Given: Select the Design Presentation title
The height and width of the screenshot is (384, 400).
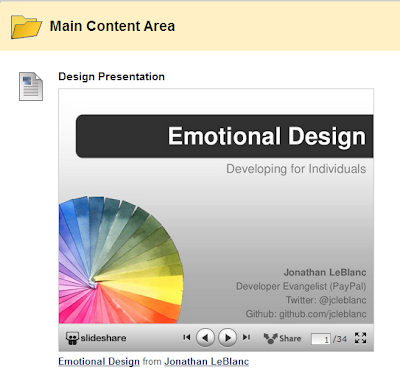Looking at the screenshot, I should click(111, 77).
